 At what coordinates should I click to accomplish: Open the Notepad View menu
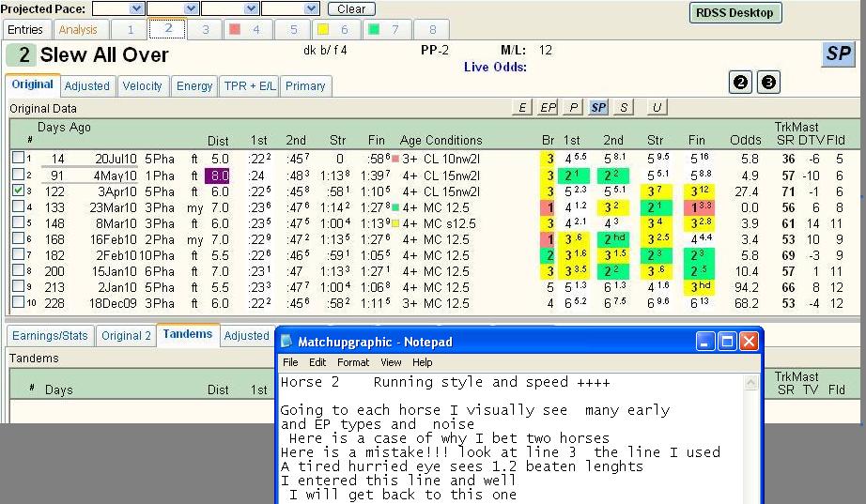tap(391, 362)
